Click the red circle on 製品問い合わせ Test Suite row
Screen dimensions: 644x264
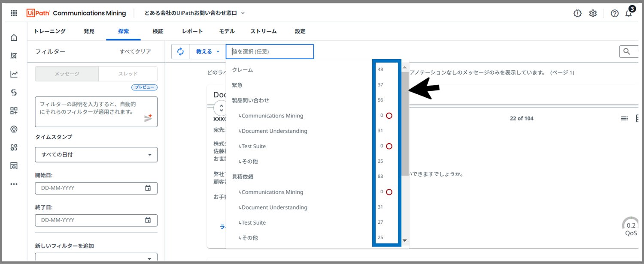tap(389, 146)
